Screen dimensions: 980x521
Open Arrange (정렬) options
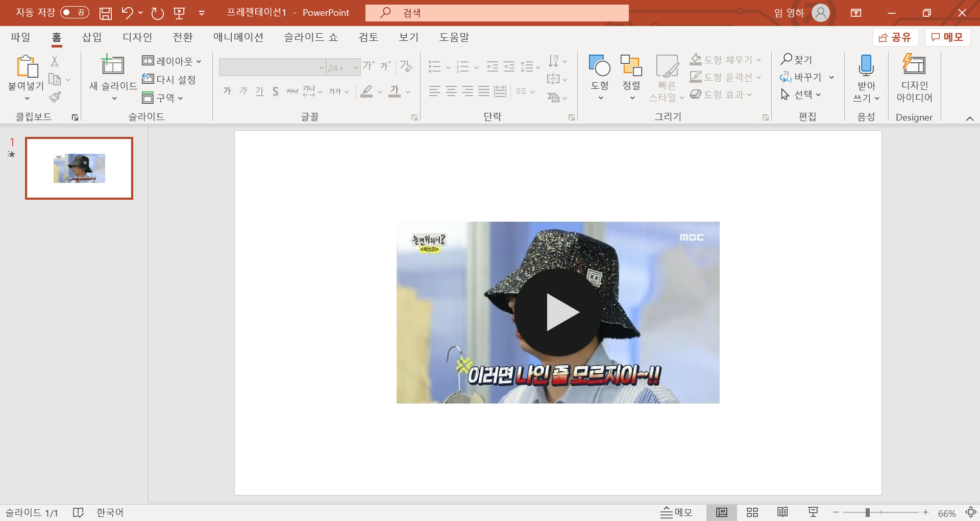[631, 77]
